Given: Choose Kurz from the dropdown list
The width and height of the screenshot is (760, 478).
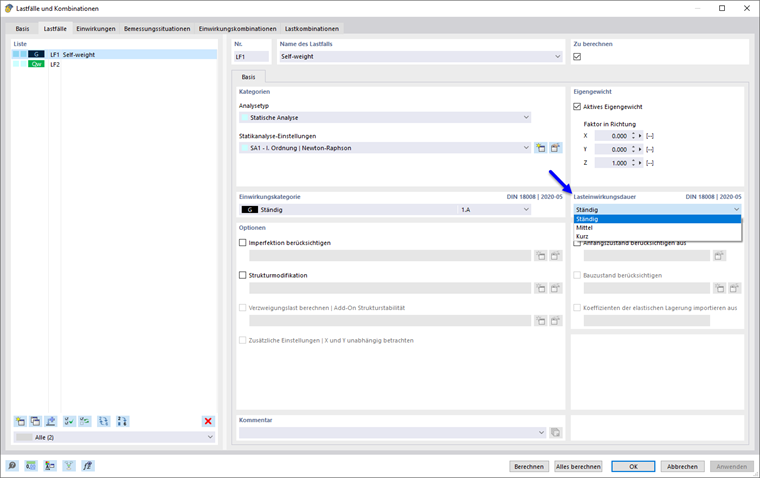Looking at the screenshot, I should click(x=658, y=236).
